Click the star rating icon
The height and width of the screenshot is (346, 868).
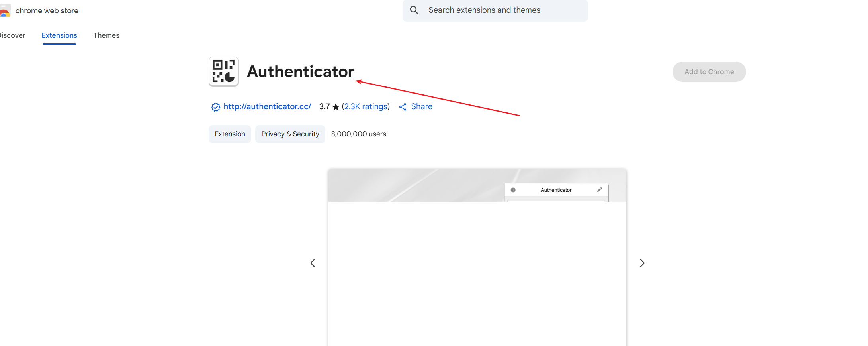(336, 107)
